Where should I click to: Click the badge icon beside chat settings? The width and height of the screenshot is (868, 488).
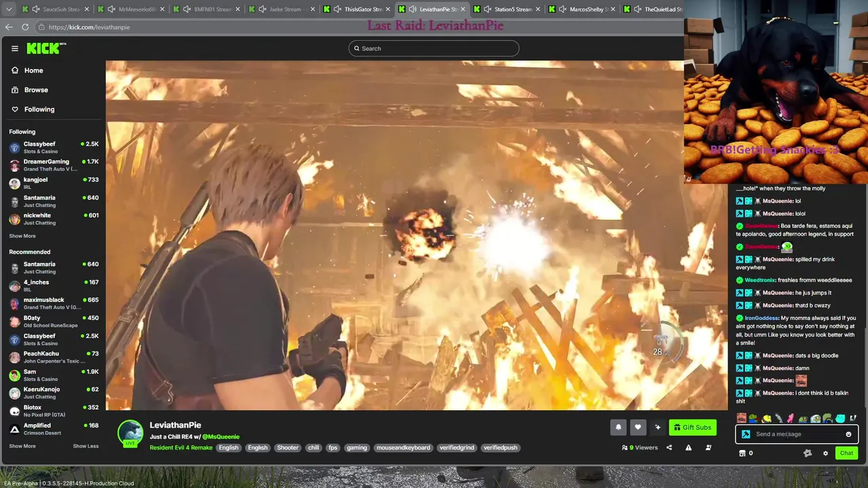(x=807, y=453)
